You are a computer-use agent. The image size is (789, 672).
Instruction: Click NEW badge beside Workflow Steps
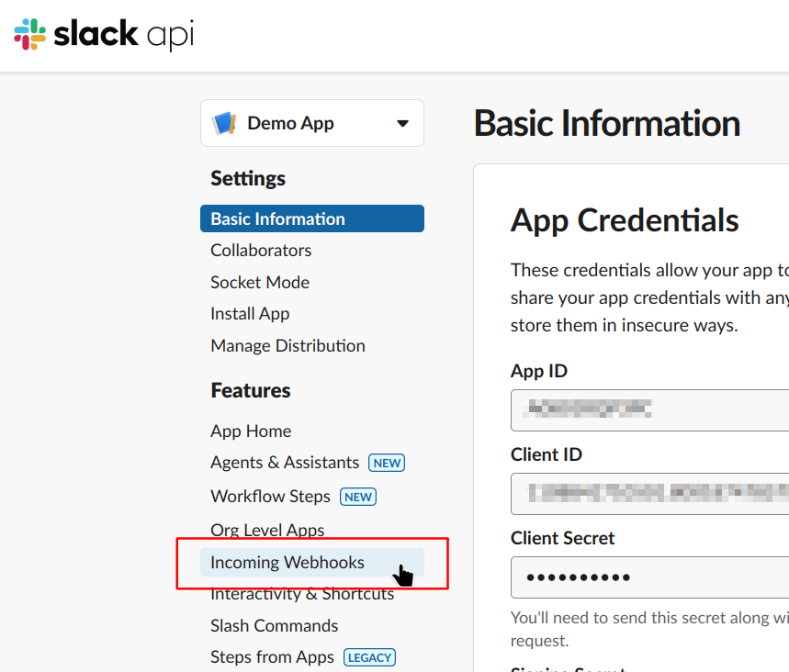[358, 498]
